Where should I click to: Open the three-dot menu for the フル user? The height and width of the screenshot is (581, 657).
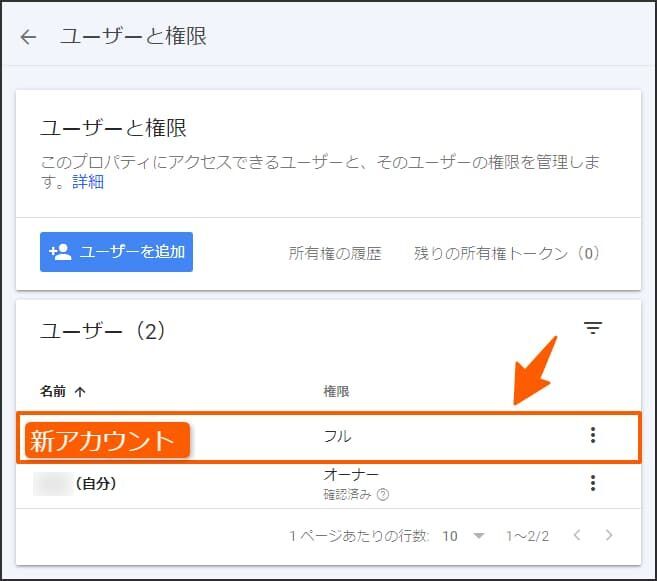coord(593,435)
